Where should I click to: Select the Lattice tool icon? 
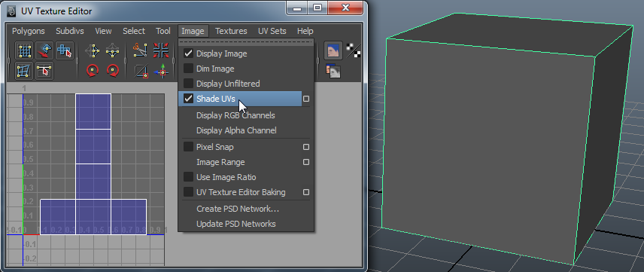(24, 51)
